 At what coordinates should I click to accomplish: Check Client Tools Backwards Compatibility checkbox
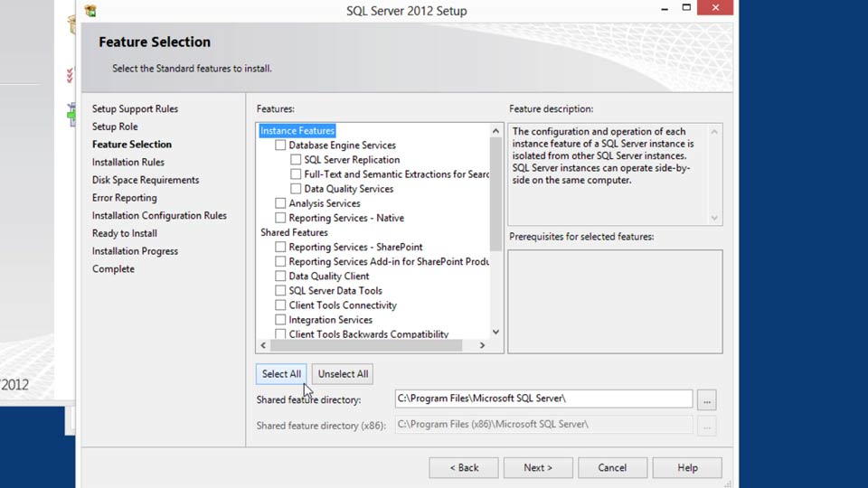280,333
